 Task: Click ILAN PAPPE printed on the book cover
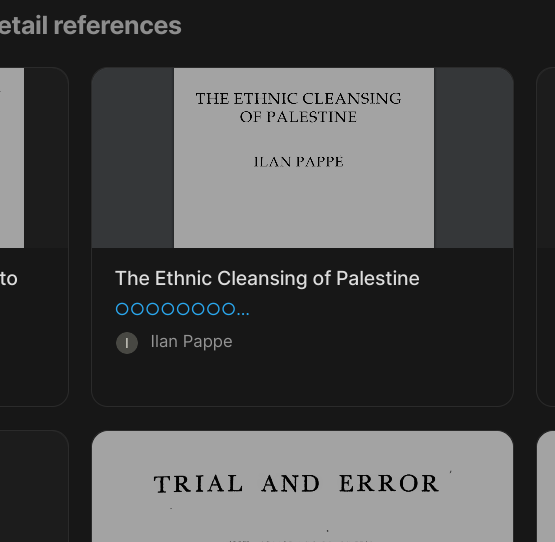(x=299, y=162)
